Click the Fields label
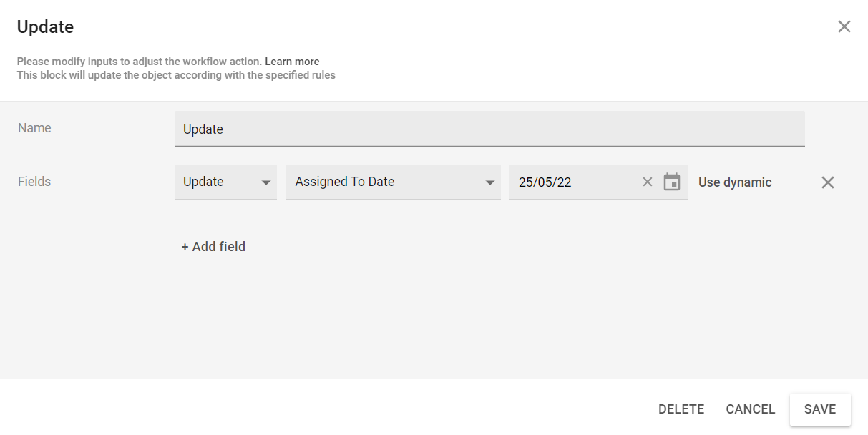 tap(34, 182)
